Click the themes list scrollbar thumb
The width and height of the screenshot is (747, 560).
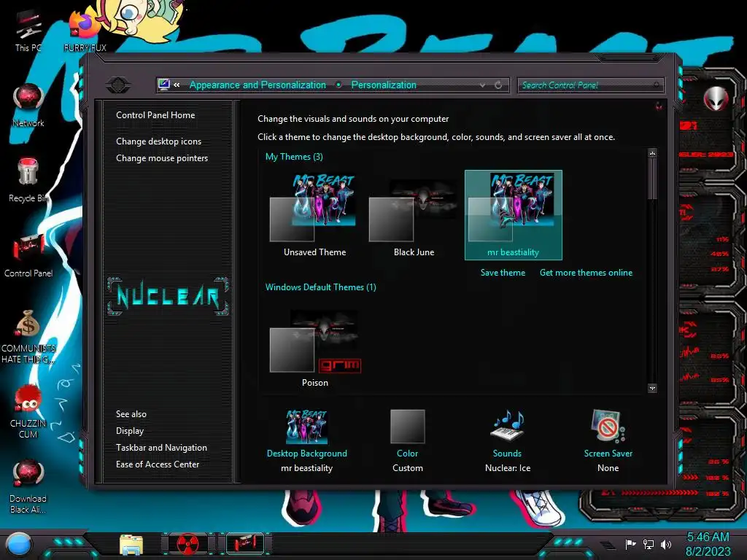point(652,179)
